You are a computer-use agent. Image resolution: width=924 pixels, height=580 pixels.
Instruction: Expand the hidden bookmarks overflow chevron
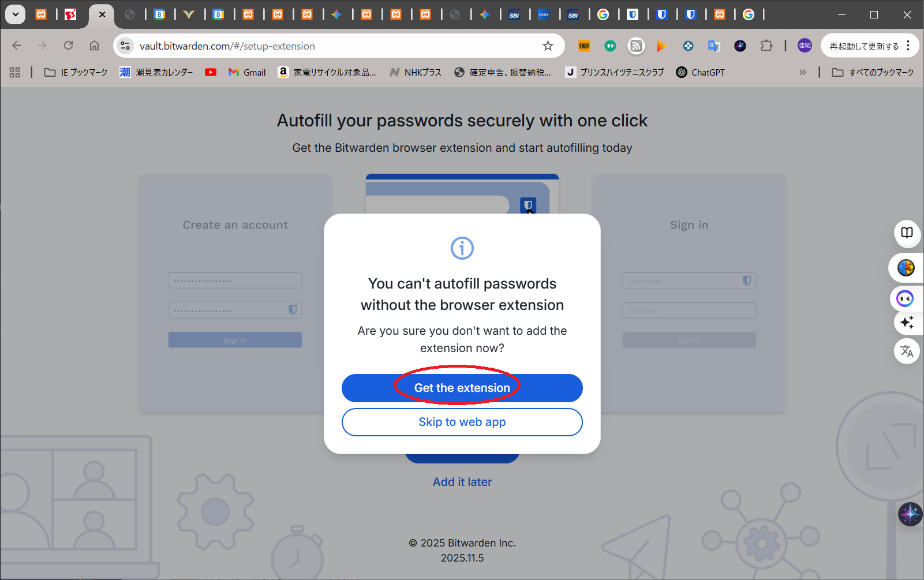(802, 72)
